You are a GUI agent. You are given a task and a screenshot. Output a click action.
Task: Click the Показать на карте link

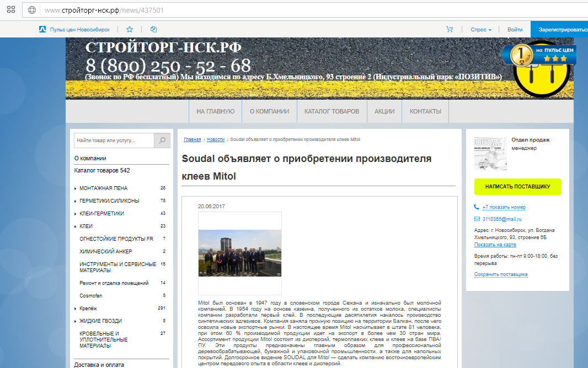[495, 245]
